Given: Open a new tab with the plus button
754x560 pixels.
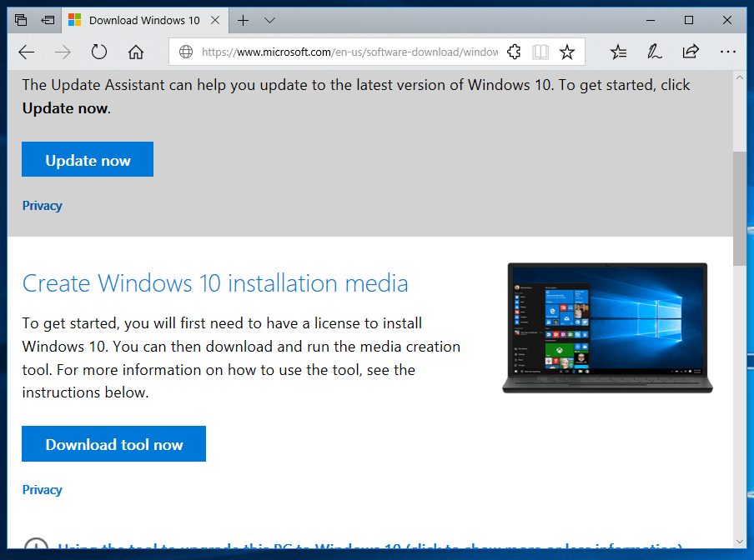Looking at the screenshot, I should 244,20.
